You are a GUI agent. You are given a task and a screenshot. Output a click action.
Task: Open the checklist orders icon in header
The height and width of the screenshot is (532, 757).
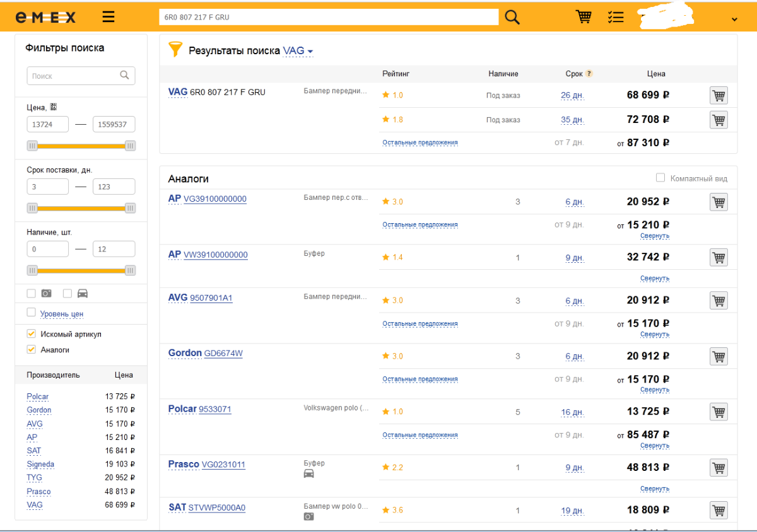click(x=616, y=17)
